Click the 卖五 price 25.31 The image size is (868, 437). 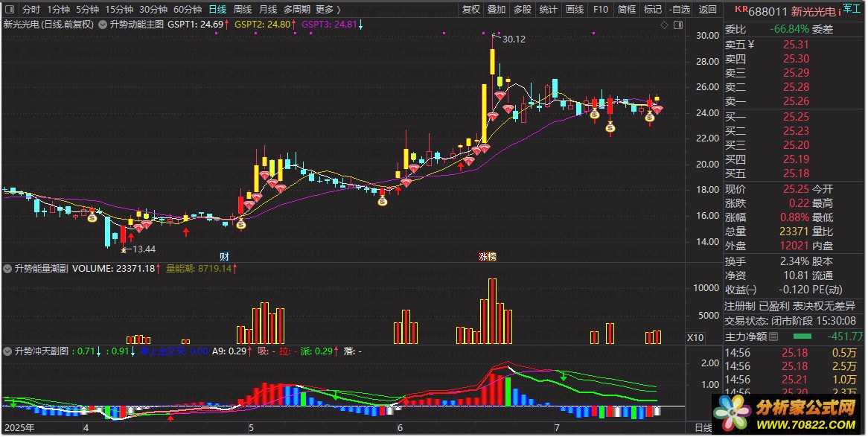pyautogui.click(x=796, y=45)
